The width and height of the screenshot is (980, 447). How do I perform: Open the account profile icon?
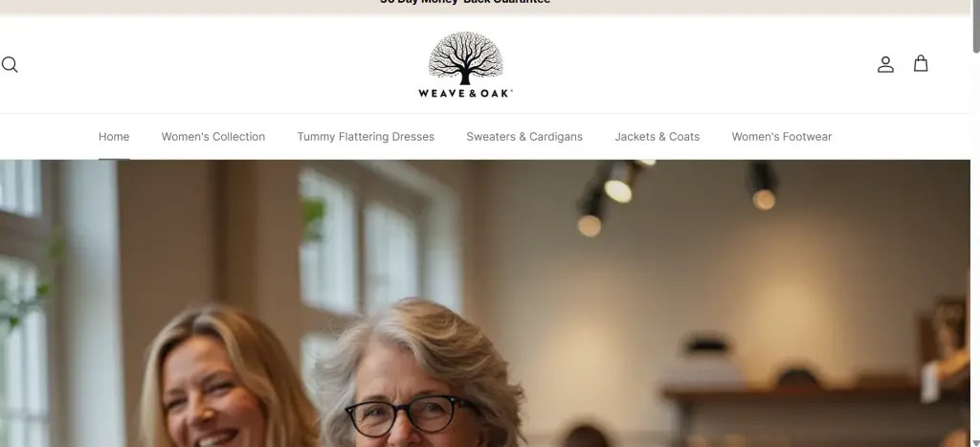click(885, 64)
